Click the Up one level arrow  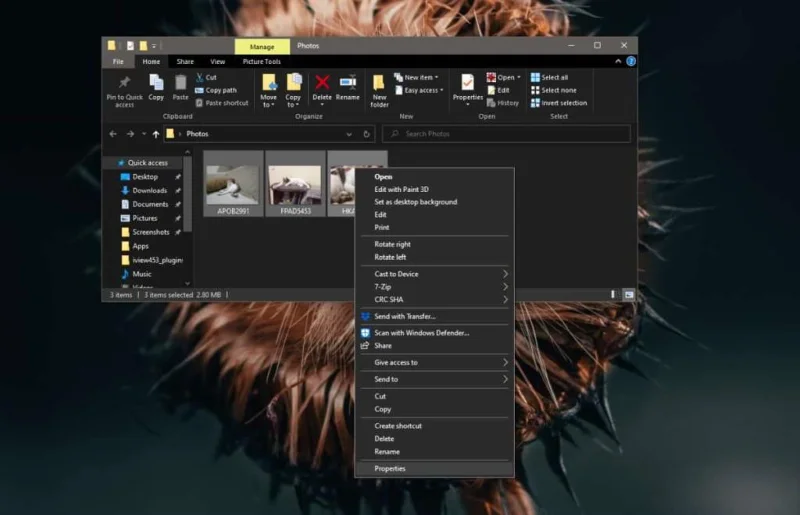click(156, 134)
